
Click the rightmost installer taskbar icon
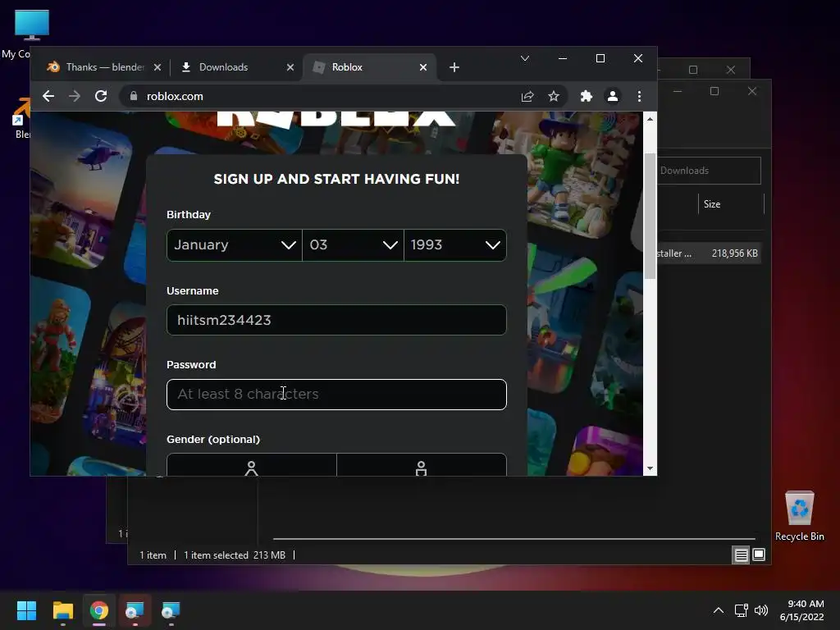pos(171,610)
